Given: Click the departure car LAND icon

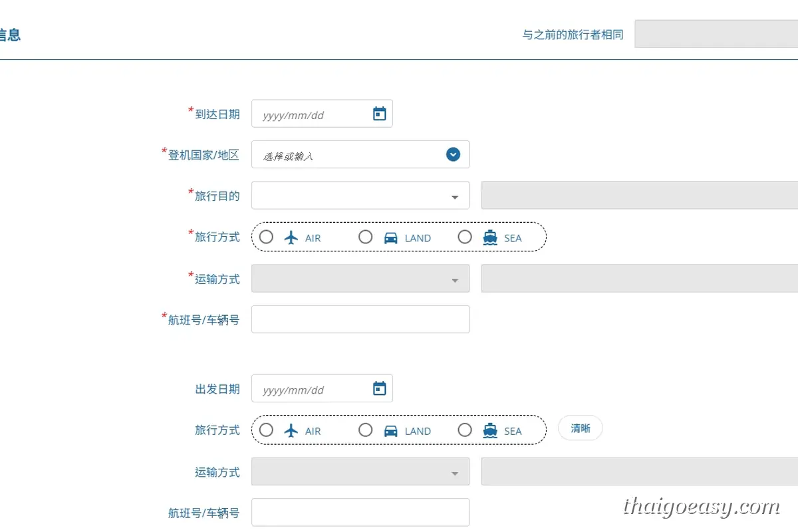Looking at the screenshot, I should pyautogui.click(x=391, y=431).
